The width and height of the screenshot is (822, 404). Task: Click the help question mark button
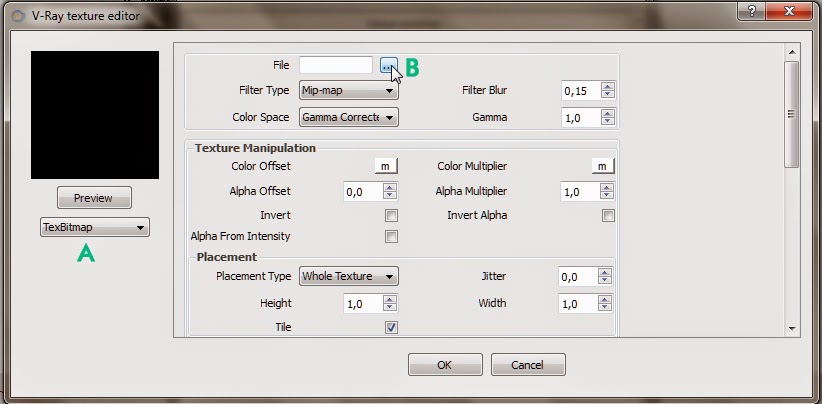(x=752, y=12)
